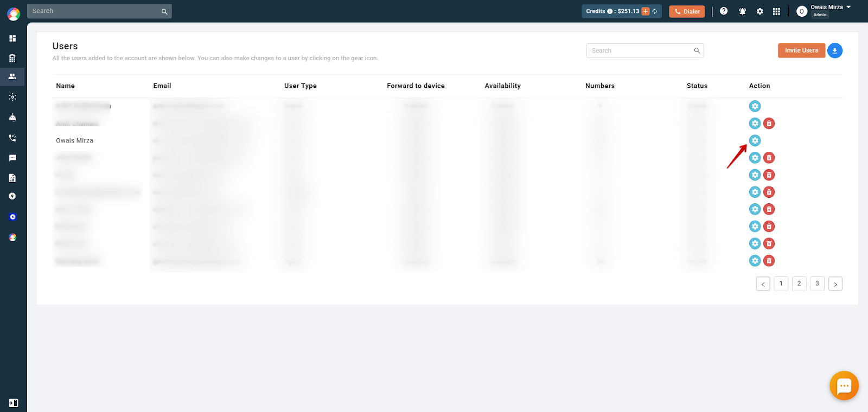Image resolution: width=868 pixels, height=412 pixels.
Task: Click the Status column header
Action: click(697, 86)
